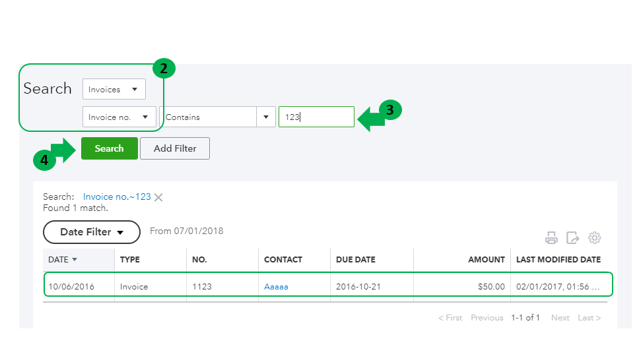Sort by the AMOUNT column header
This screenshot has width=641, height=364.
[487, 260]
